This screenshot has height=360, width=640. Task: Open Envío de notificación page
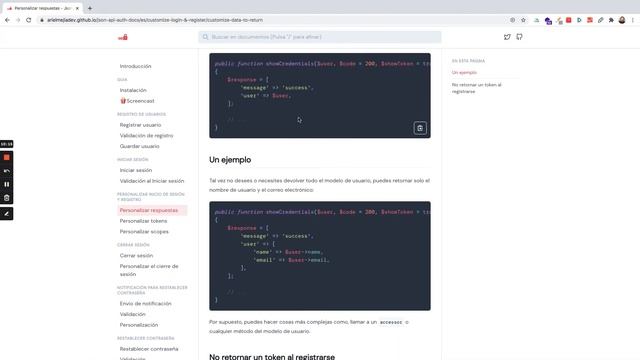[x=146, y=304]
